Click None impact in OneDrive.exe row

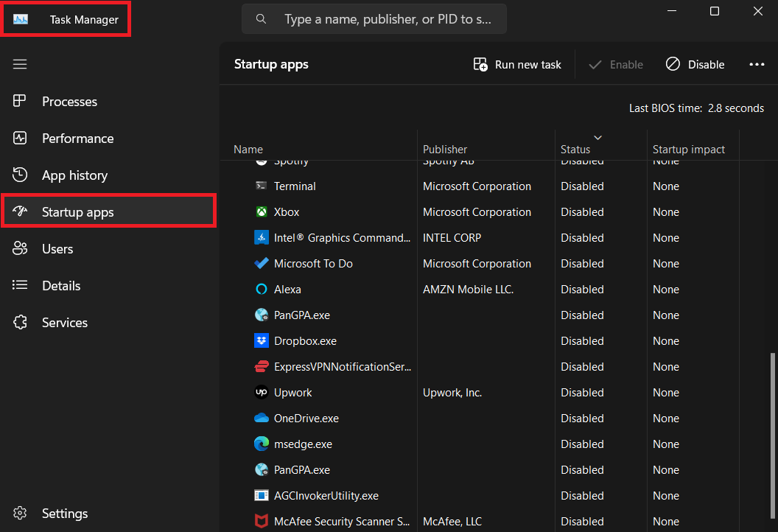coord(666,419)
